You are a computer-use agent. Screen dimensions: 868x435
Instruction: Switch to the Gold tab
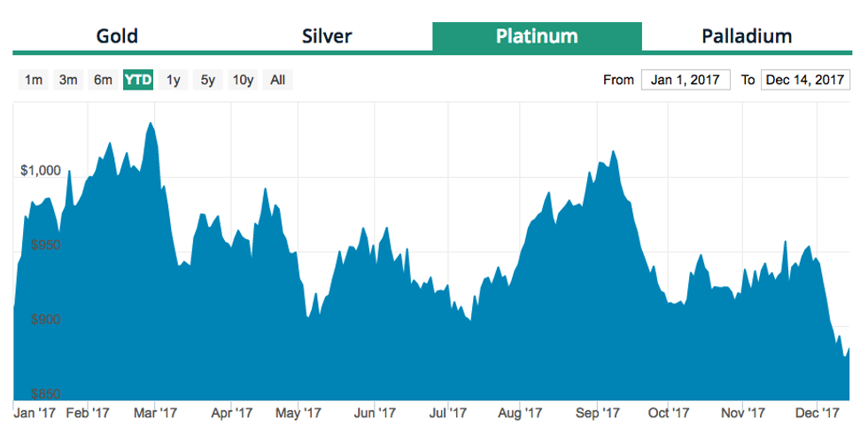pos(117,36)
